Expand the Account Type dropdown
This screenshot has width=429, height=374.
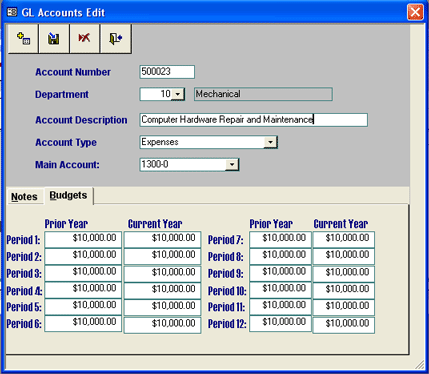(x=270, y=142)
